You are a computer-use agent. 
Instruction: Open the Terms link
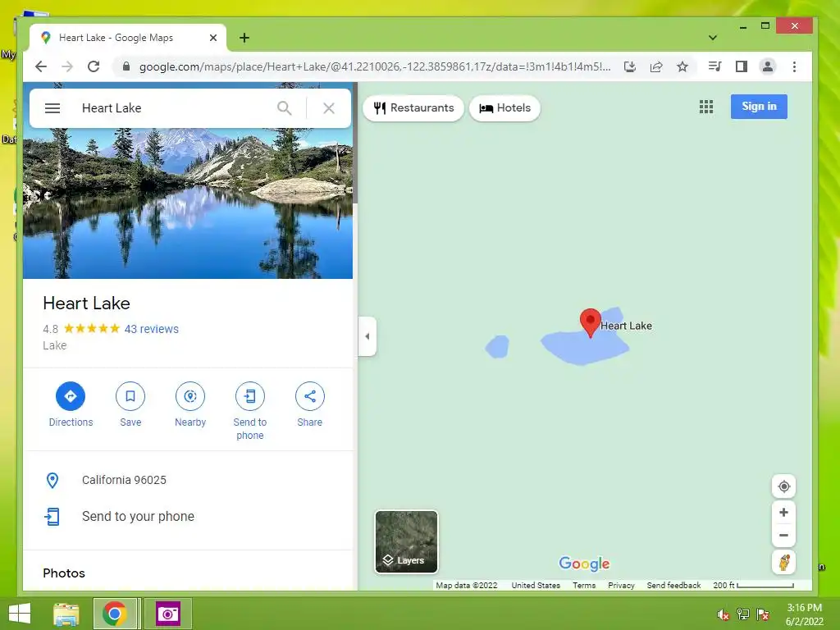tap(584, 586)
